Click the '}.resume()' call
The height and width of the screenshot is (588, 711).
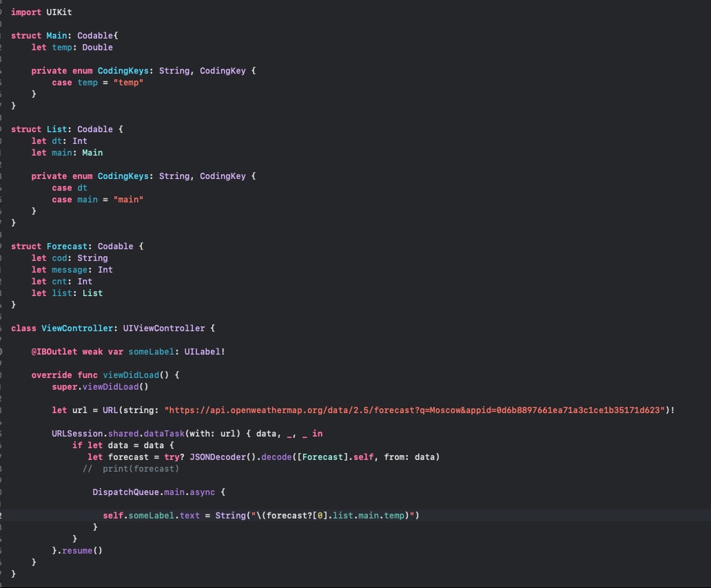click(x=77, y=551)
